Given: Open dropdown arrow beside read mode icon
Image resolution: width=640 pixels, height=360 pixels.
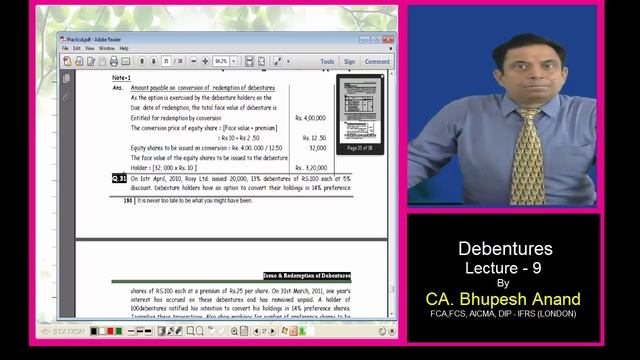Looking at the screenshot, I should pos(289,61).
